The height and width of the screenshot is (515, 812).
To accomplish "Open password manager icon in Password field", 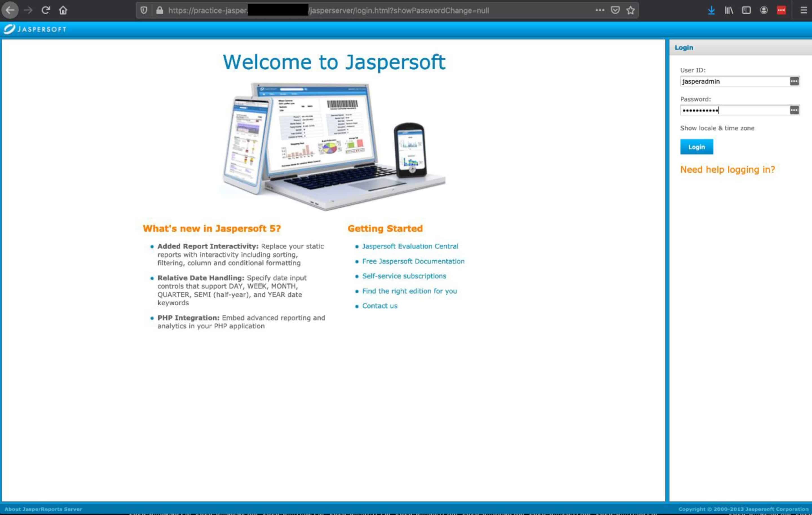I will (x=794, y=110).
